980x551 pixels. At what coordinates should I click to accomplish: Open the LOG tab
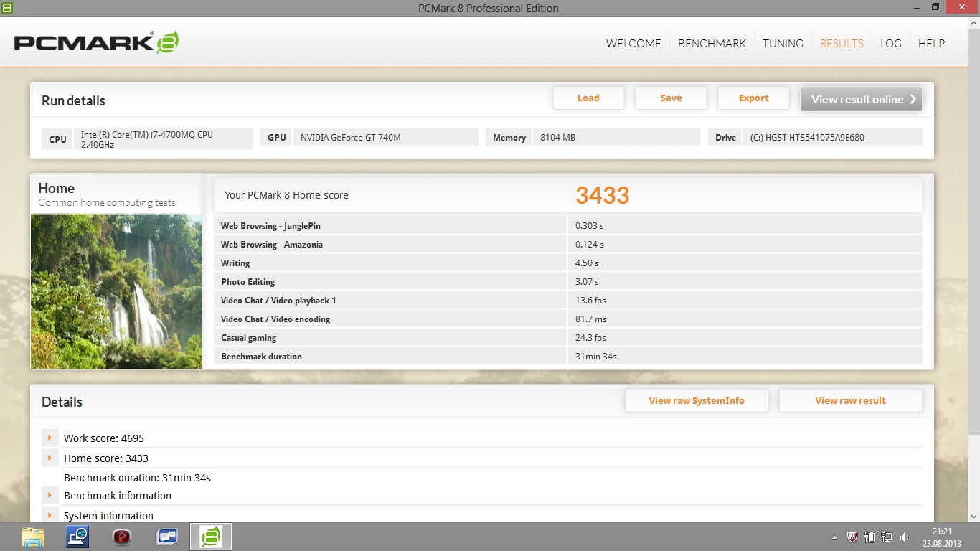click(x=891, y=43)
